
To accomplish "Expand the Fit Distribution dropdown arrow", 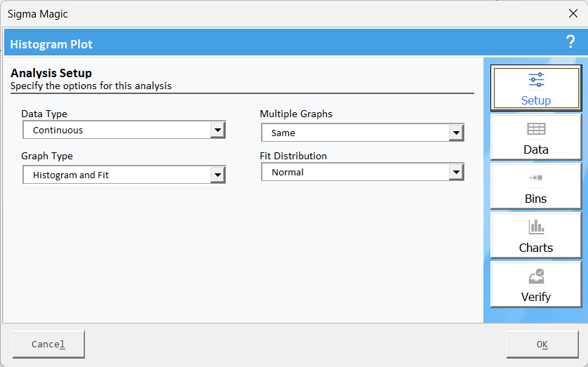I will point(456,172).
